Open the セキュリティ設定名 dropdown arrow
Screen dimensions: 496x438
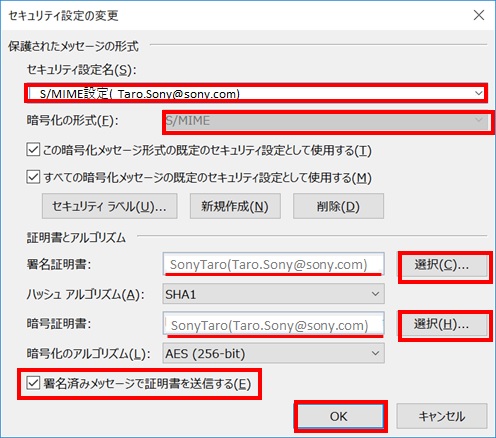[x=479, y=93]
